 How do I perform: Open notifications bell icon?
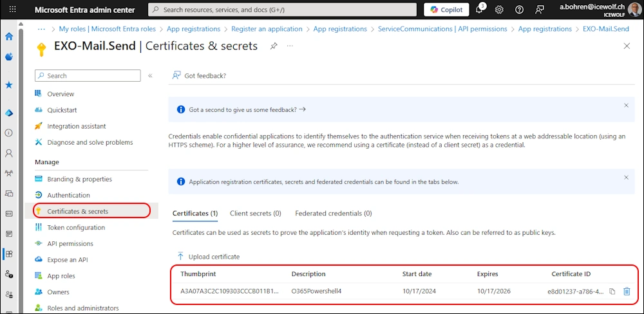480,10
